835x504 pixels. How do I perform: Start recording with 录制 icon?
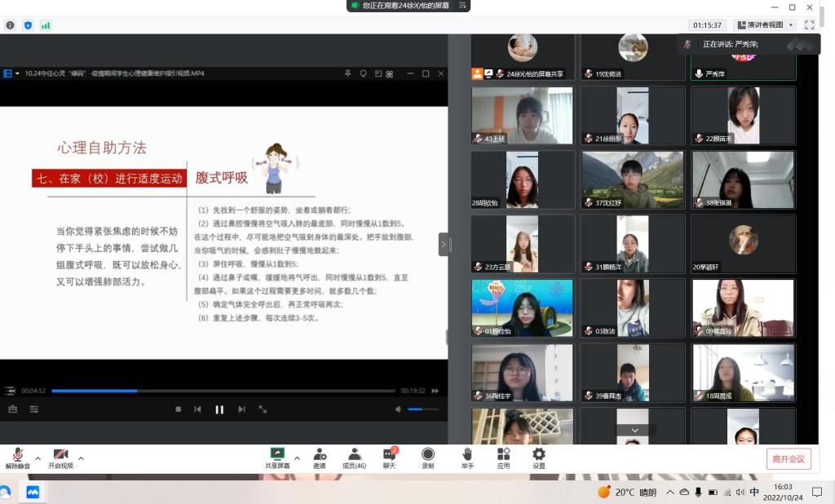(428, 456)
